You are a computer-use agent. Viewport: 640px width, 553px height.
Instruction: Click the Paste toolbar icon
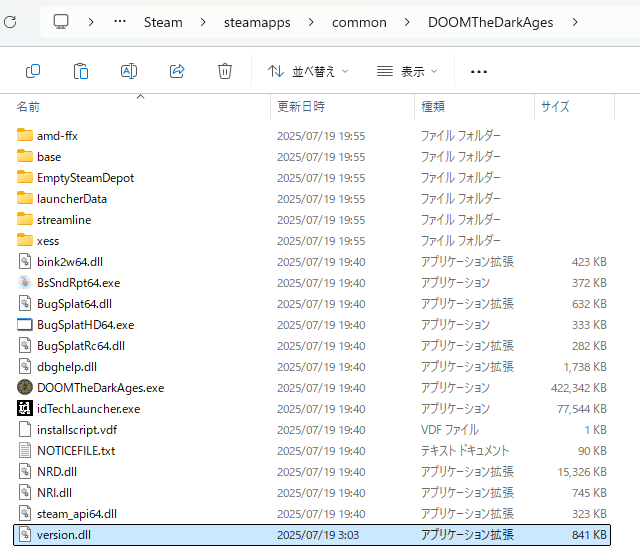(x=81, y=71)
